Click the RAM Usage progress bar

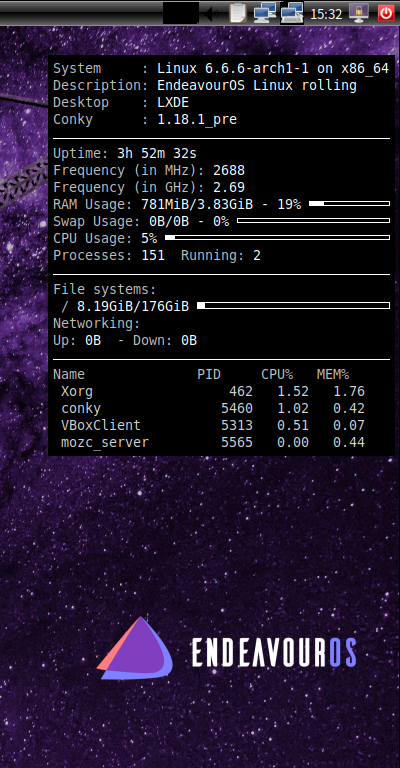click(350, 203)
